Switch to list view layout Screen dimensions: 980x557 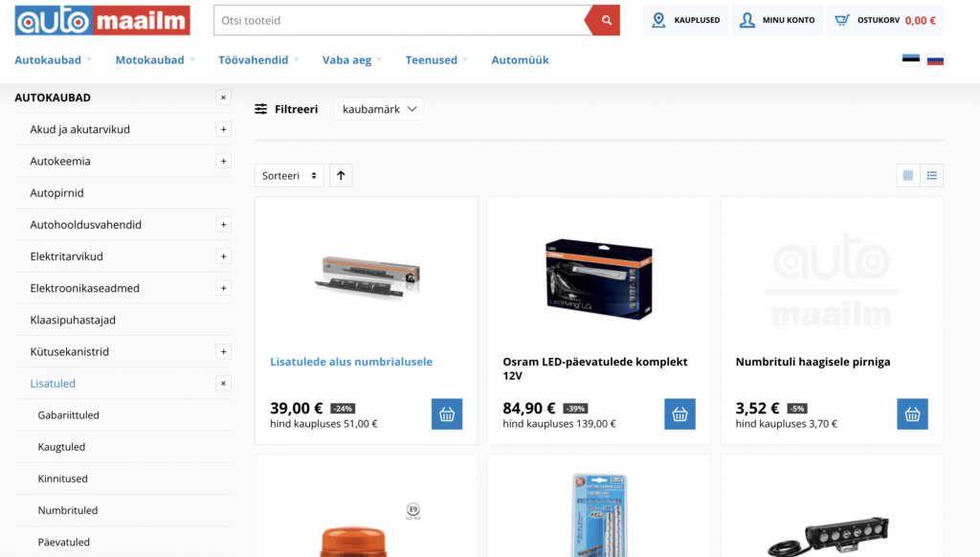pyautogui.click(x=932, y=175)
